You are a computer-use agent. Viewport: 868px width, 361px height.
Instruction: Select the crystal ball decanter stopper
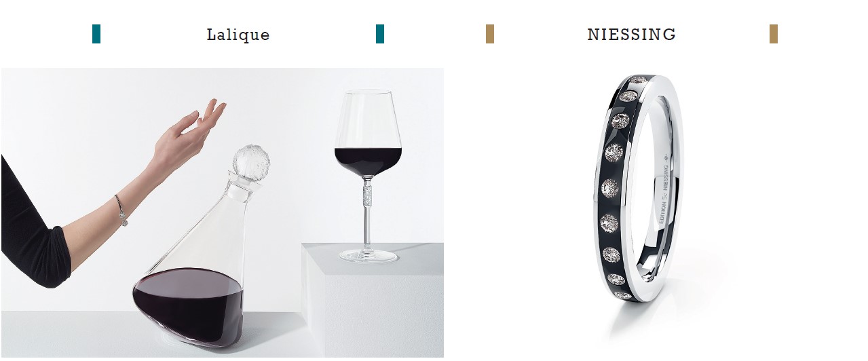252,161
